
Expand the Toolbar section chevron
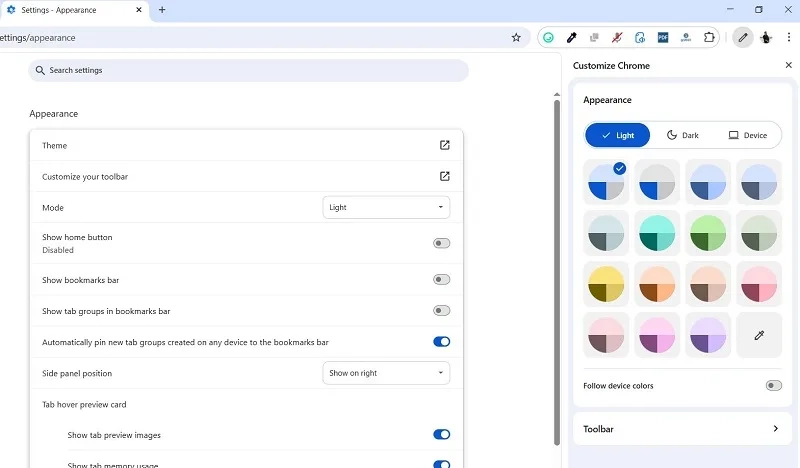[x=776, y=429]
